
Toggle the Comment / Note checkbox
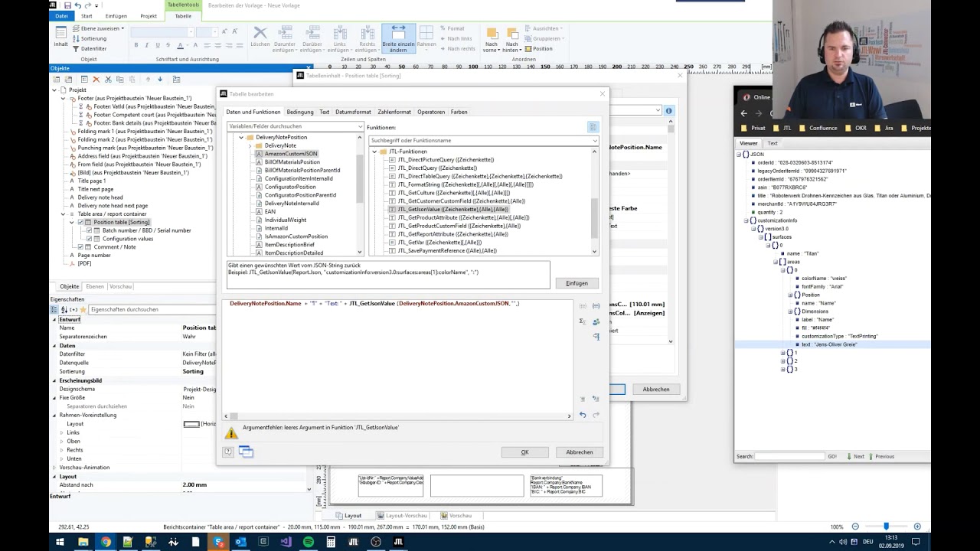(80, 247)
